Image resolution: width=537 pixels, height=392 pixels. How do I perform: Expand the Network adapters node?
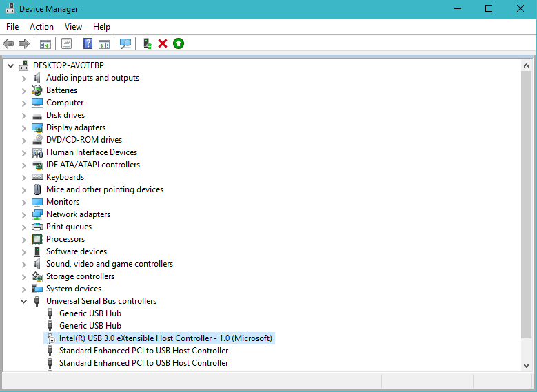point(24,214)
